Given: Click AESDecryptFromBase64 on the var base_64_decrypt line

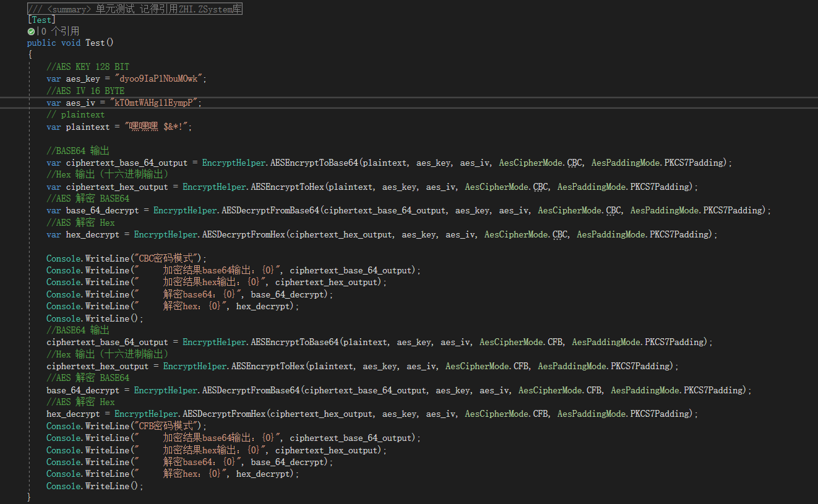Looking at the screenshot, I should pos(270,210).
